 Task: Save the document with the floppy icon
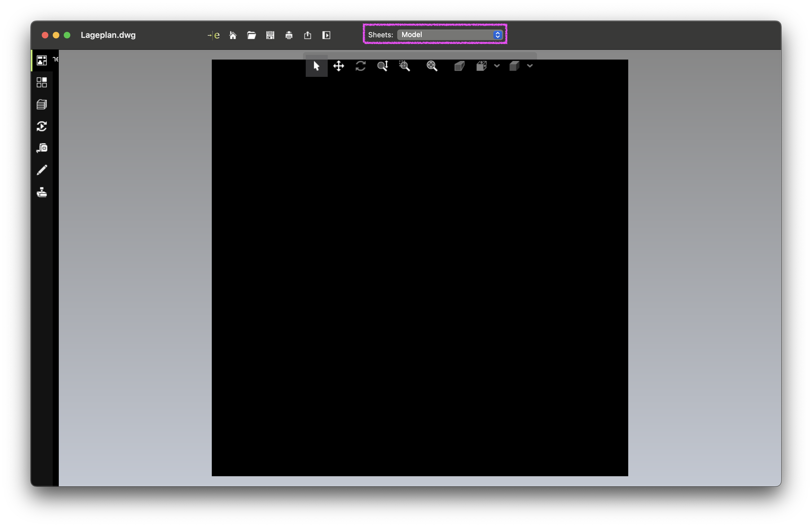tap(270, 35)
